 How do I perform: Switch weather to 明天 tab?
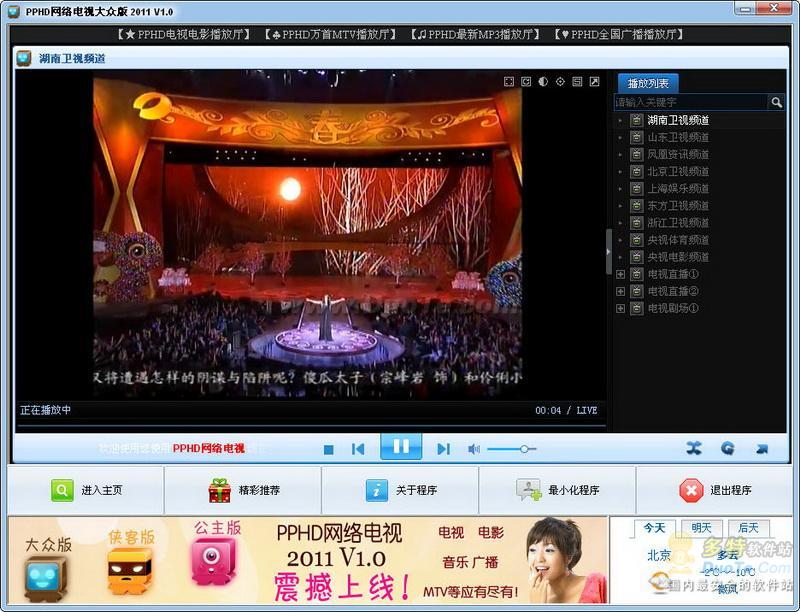coord(702,528)
